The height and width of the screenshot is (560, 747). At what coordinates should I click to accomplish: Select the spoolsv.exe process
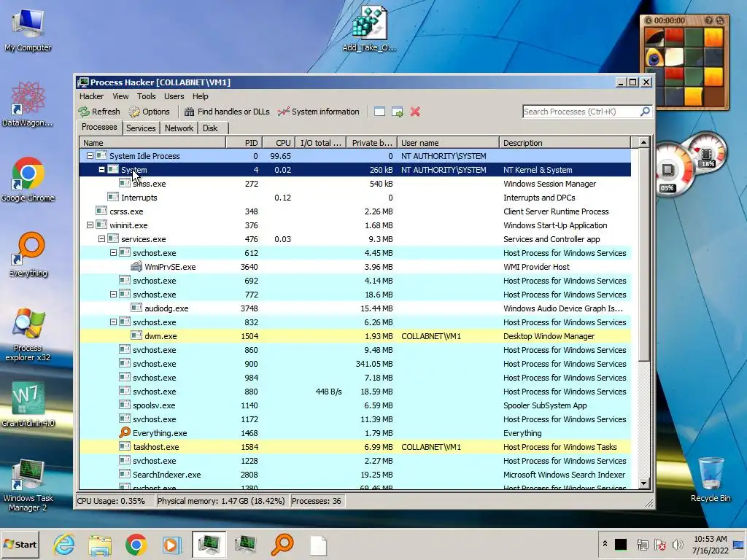coord(355,405)
